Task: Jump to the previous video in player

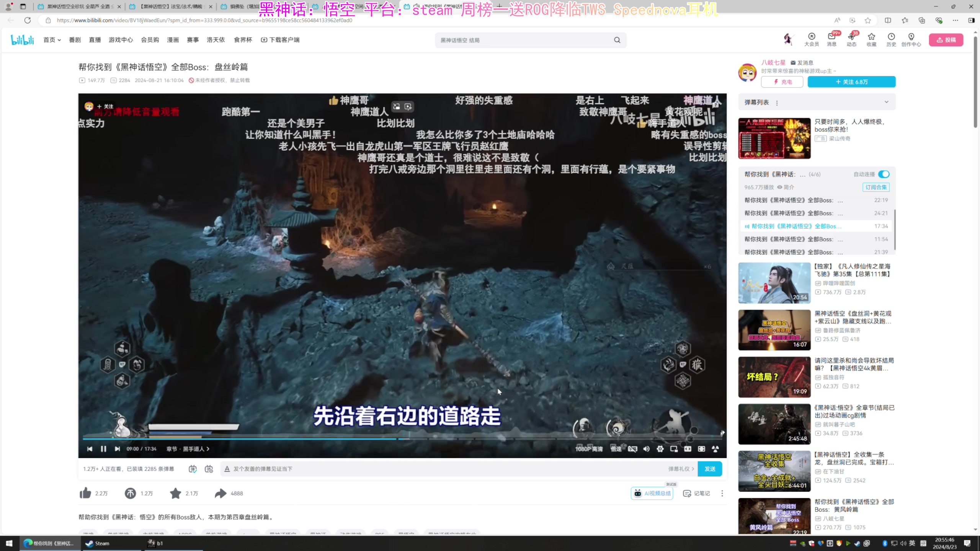Action: (x=90, y=449)
